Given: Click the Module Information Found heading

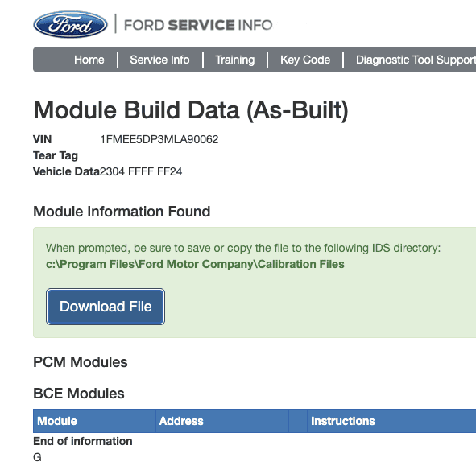Looking at the screenshot, I should 122,212.
